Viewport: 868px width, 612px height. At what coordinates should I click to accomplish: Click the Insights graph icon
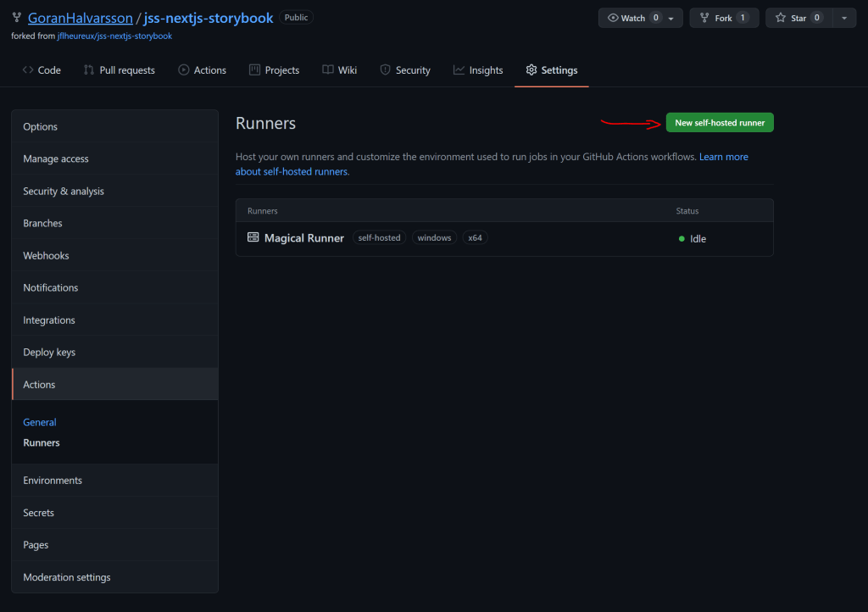459,70
